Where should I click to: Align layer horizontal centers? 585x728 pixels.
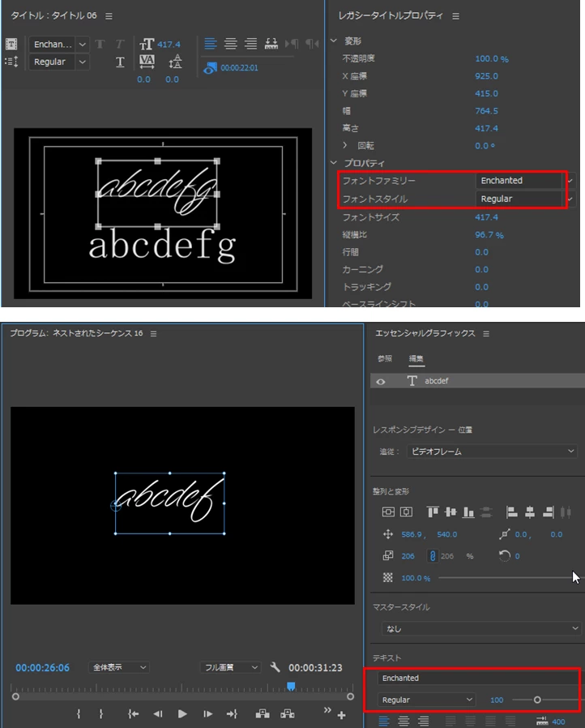tap(530, 512)
